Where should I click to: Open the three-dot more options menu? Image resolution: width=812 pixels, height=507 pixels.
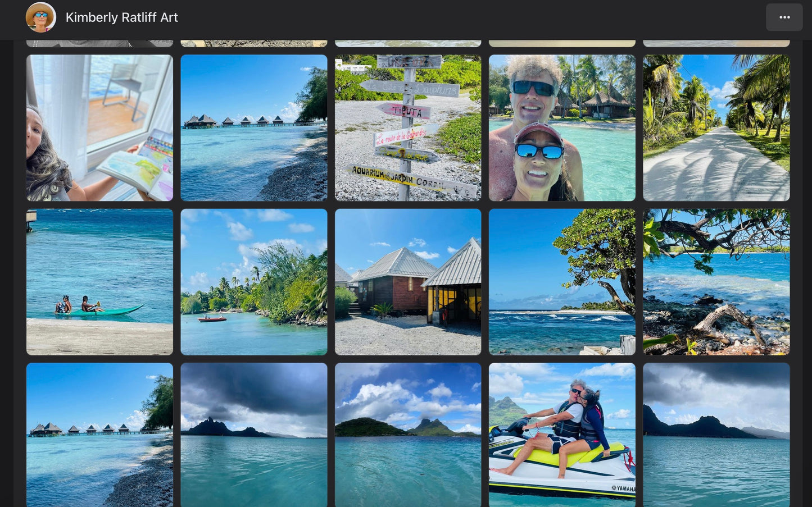click(x=784, y=17)
